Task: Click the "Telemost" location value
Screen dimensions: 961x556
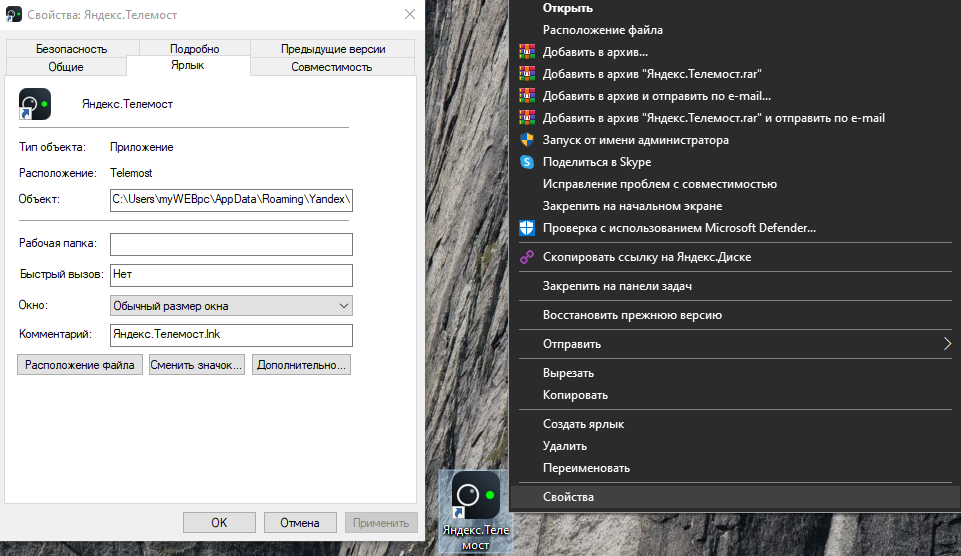Action: click(x=131, y=173)
